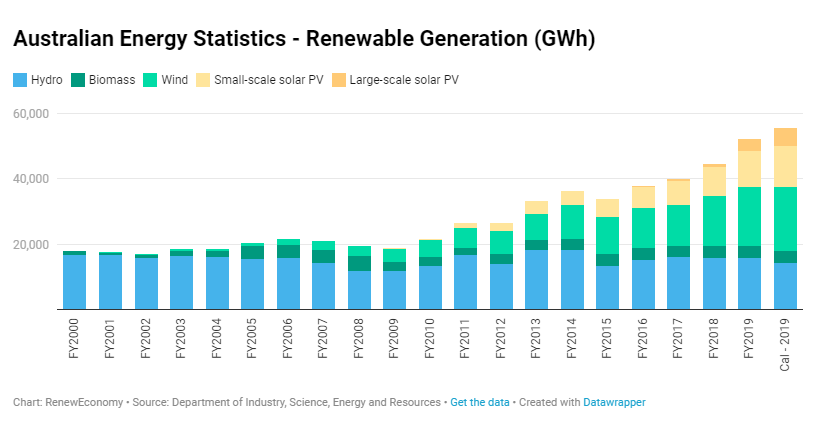Click the Hydro segment of the FY2013 bar
Image resolution: width=817 pixels, height=435 pixels.
(537, 280)
